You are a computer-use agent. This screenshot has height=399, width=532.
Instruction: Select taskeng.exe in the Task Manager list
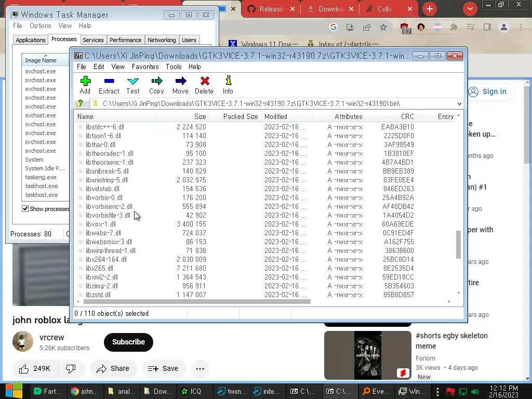pos(41,177)
